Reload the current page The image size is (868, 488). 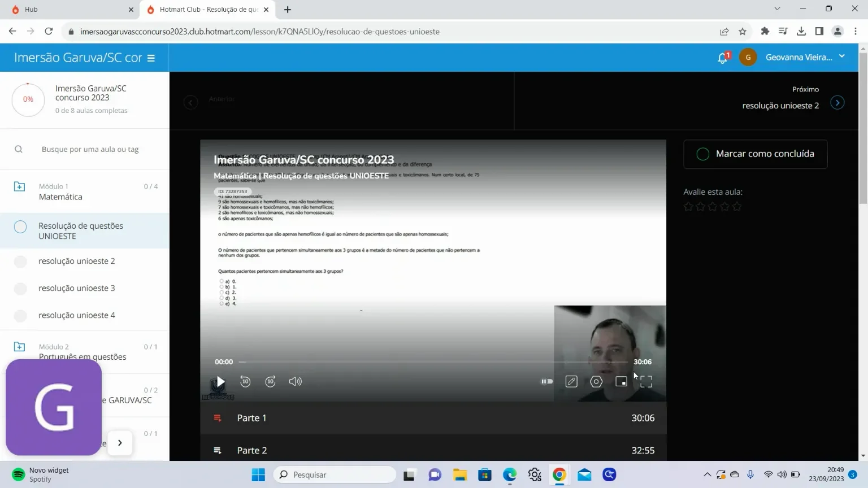coord(49,32)
